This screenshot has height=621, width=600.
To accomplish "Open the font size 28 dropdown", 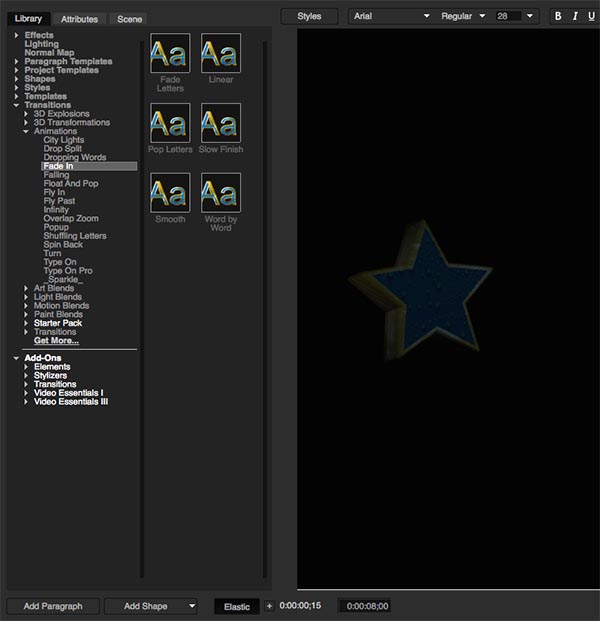I will pyautogui.click(x=515, y=16).
